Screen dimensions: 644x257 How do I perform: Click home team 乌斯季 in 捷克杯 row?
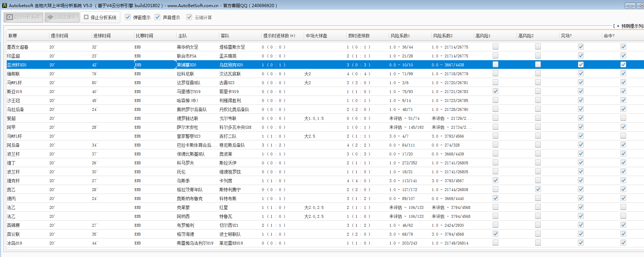pos(183,181)
